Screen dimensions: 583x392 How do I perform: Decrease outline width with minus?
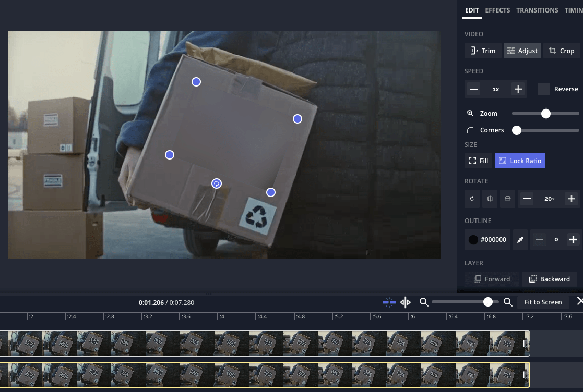[x=539, y=240]
